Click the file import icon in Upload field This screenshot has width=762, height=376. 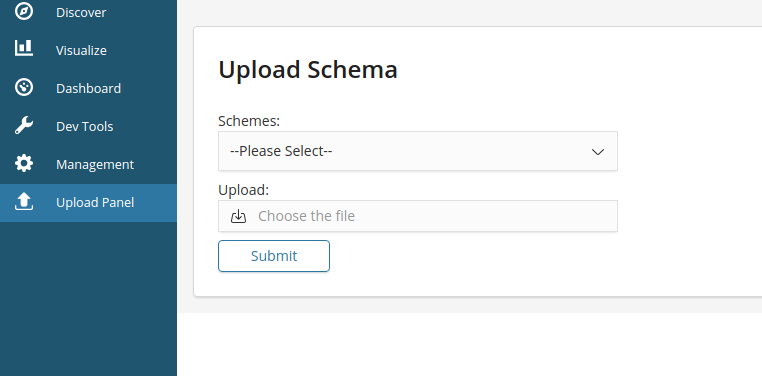[x=238, y=216]
